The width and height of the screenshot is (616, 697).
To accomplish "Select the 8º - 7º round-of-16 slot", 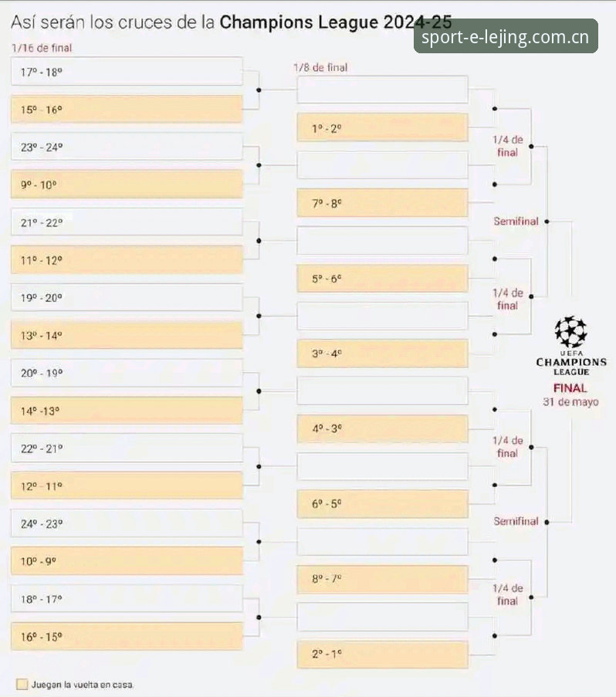I will coord(382,579).
